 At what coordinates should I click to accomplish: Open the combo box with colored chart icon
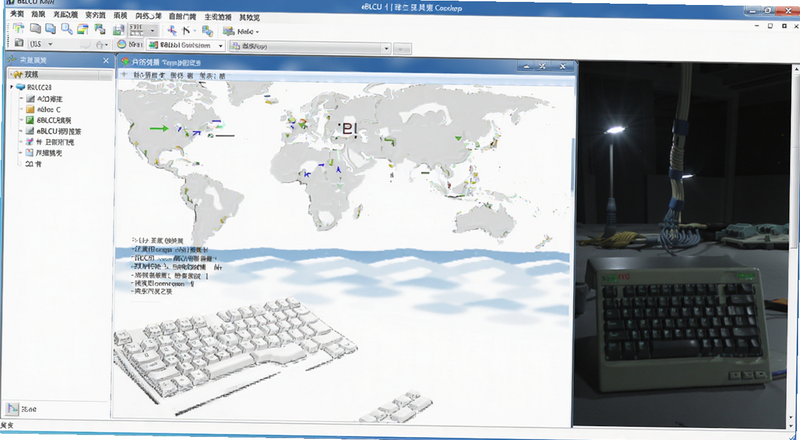[x=186, y=45]
